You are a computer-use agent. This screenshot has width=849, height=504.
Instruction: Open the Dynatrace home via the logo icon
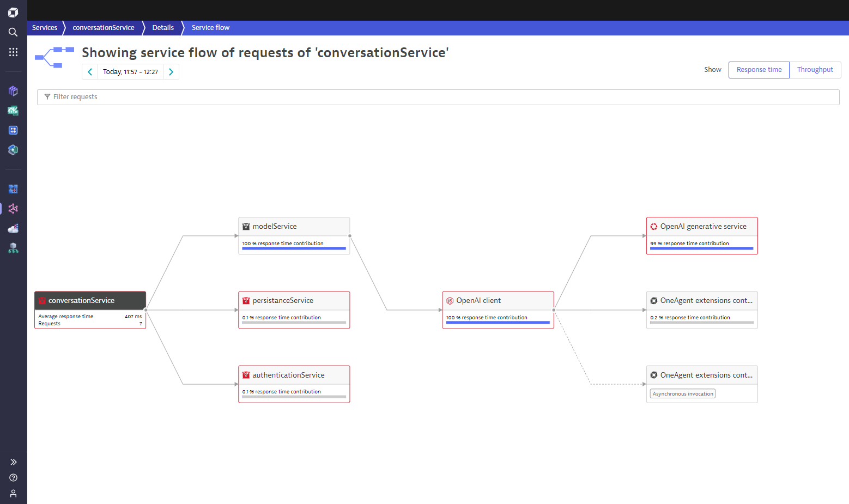tap(13, 12)
